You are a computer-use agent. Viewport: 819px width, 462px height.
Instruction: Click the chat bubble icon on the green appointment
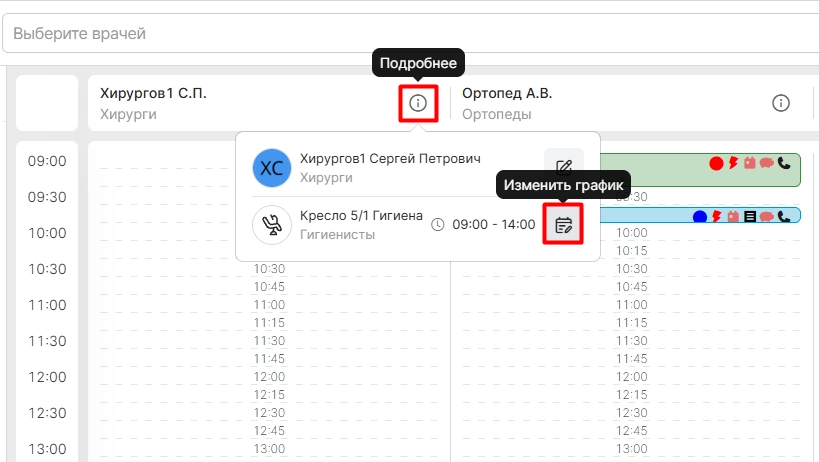(x=766, y=163)
